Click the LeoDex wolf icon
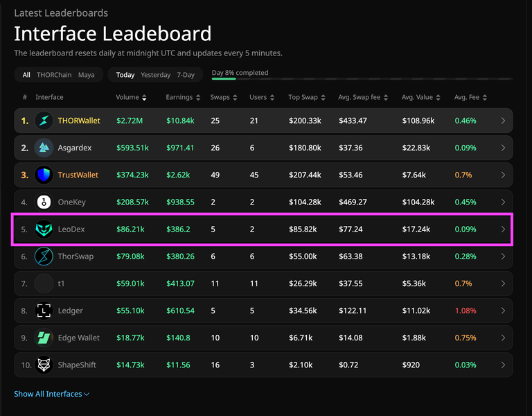 click(x=44, y=229)
